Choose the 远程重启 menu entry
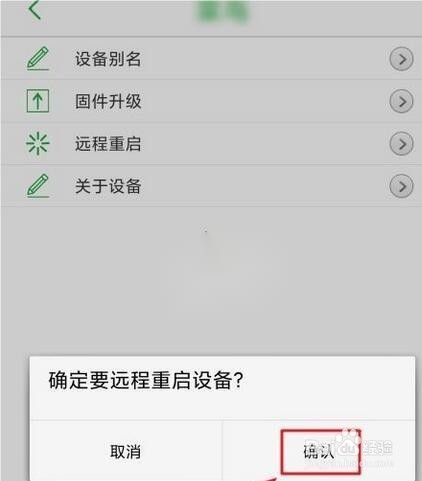The image size is (422, 481). (x=211, y=144)
